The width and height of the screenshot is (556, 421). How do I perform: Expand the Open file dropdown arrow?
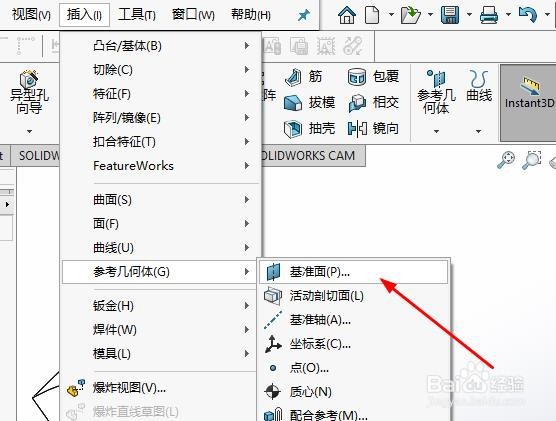430,15
